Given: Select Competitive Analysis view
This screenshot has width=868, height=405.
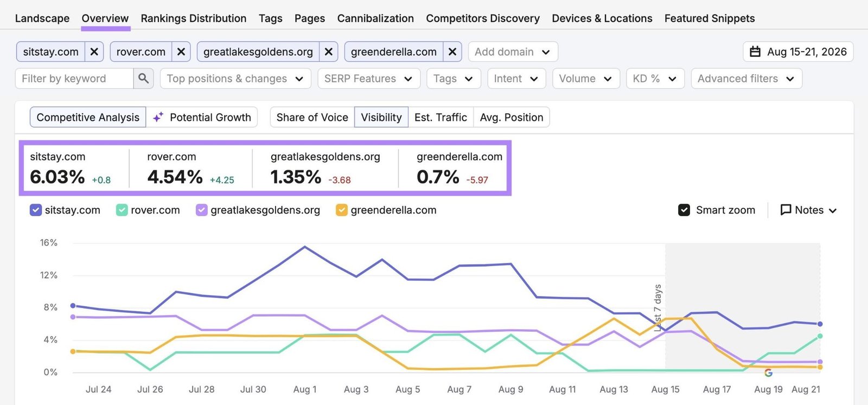Looking at the screenshot, I should coord(88,117).
